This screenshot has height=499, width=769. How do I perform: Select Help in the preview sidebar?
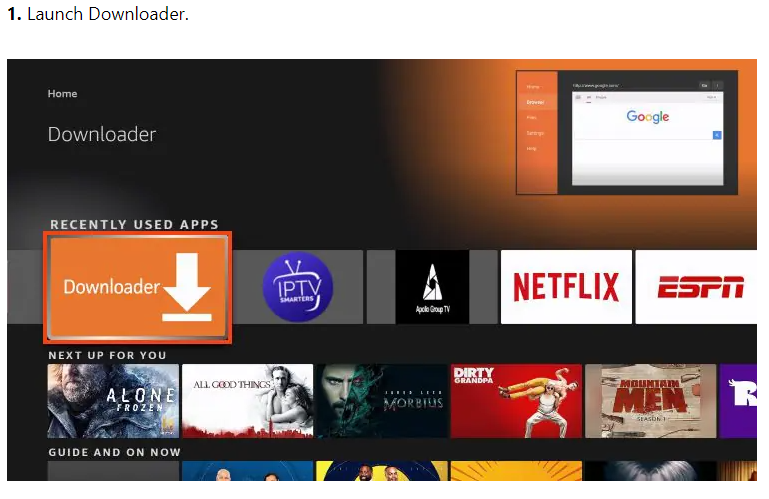(x=533, y=149)
